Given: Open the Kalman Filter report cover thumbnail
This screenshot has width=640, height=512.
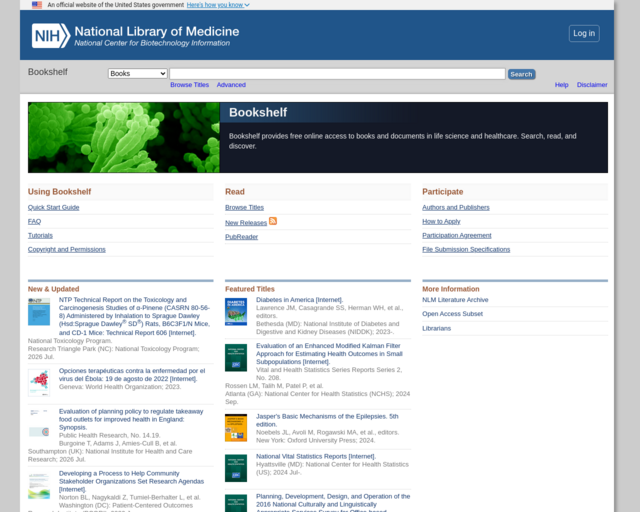Looking at the screenshot, I should (236, 358).
